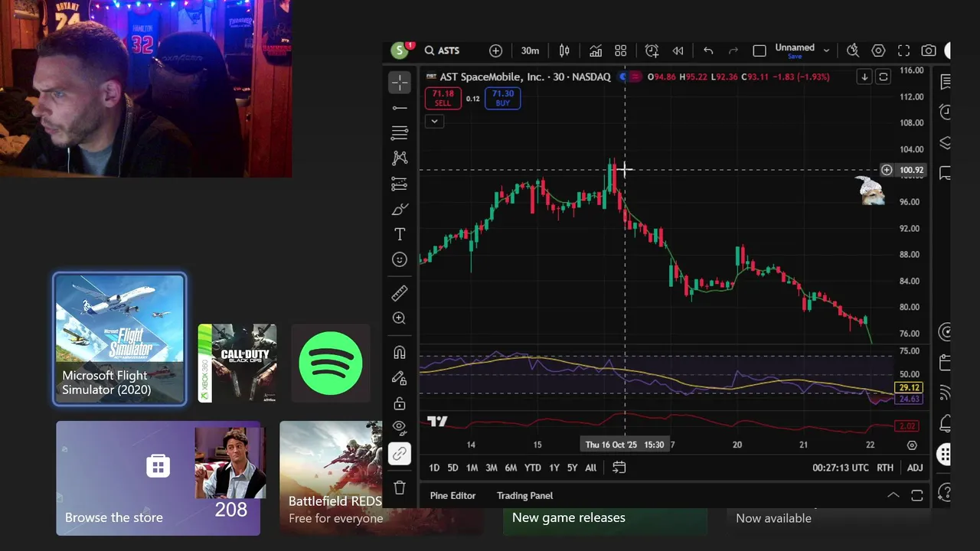Image resolution: width=980 pixels, height=551 pixels.
Task: Open the go to date calendar
Action: pyautogui.click(x=619, y=468)
